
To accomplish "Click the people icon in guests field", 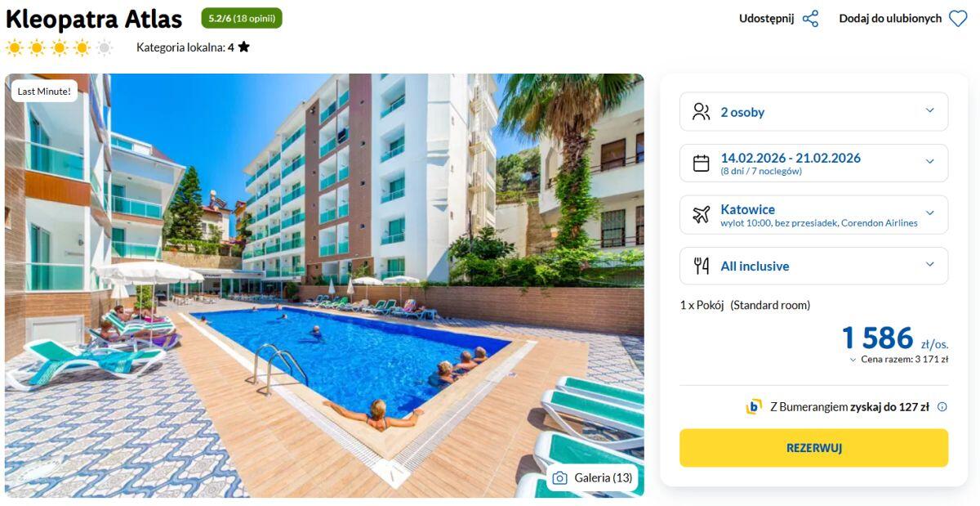I will [x=701, y=112].
